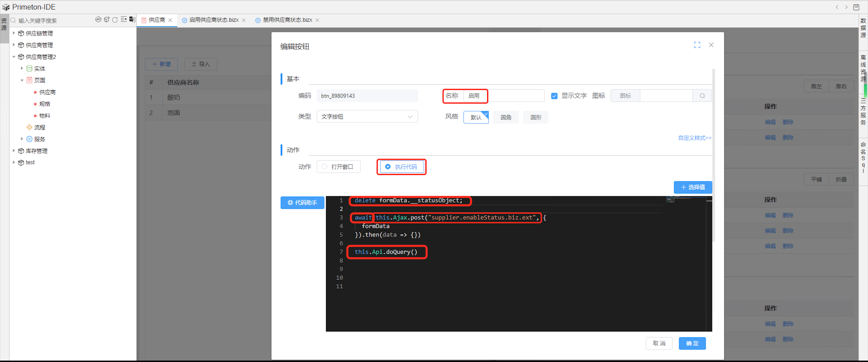This screenshot has height=362, width=868.
Task: Click the collapse-all icon in resource toolbar
Action: [124, 20]
